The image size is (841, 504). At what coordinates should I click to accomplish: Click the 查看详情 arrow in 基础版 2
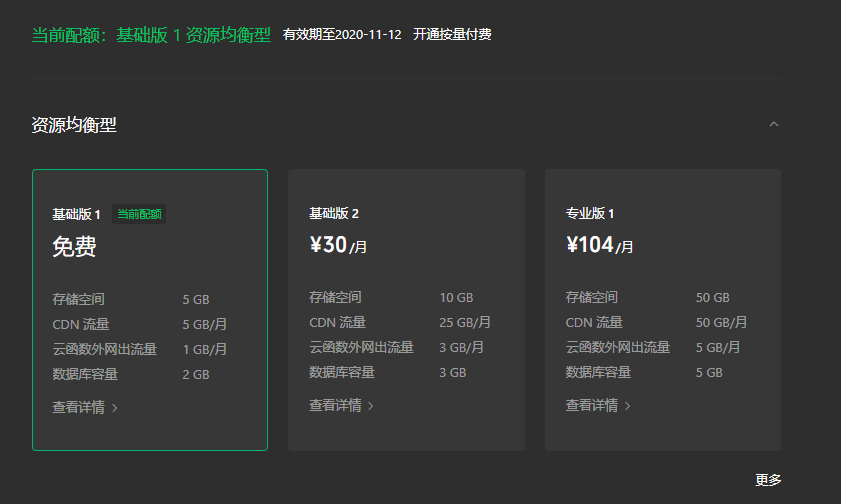371,406
